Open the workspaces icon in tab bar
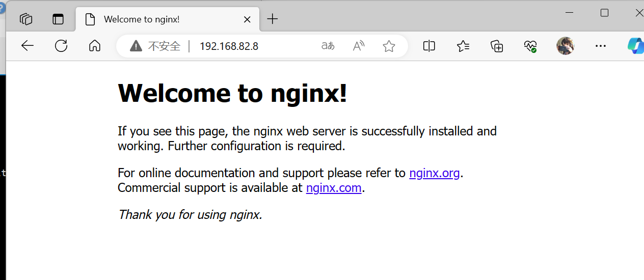Screen dimensions: 644x280 [x=26, y=19]
